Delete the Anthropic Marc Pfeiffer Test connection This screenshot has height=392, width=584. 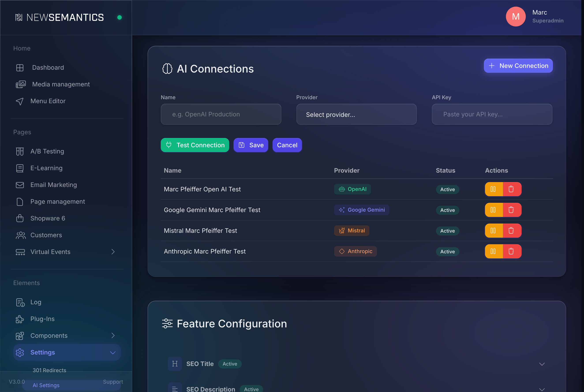(512, 252)
